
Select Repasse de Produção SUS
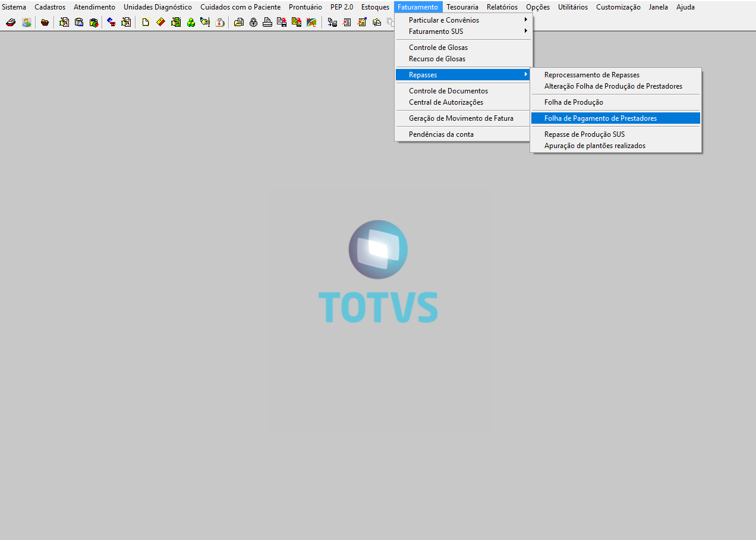616,134
